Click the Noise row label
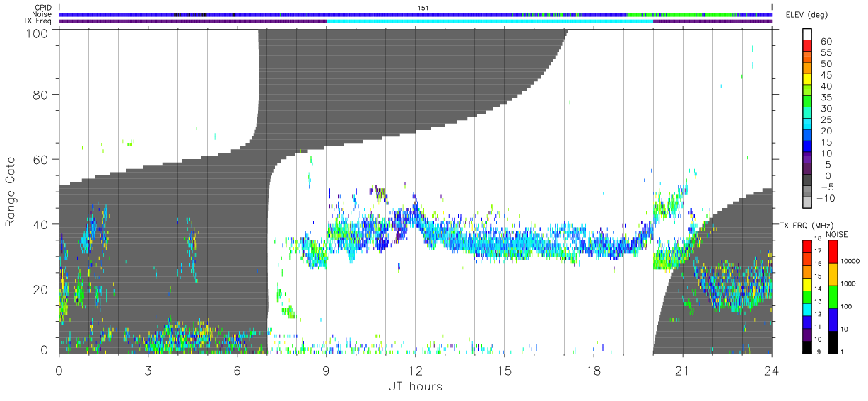 pos(42,14)
